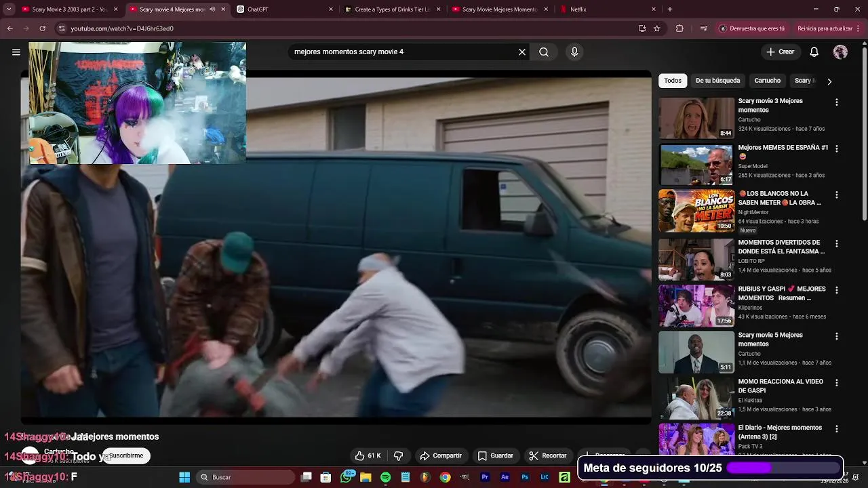Screen dimensions: 868x488
Task: Click Reinicia para actualizar
Action: coord(825,28)
